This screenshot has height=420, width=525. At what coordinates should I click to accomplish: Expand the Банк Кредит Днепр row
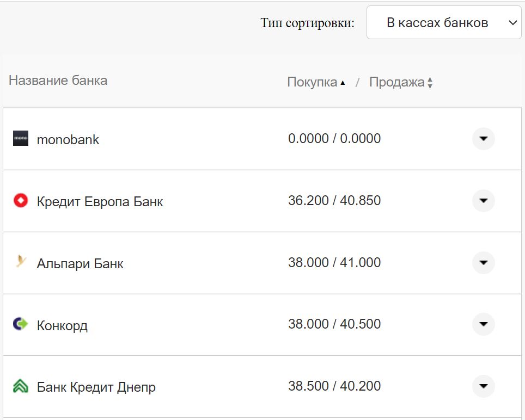[x=483, y=387]
